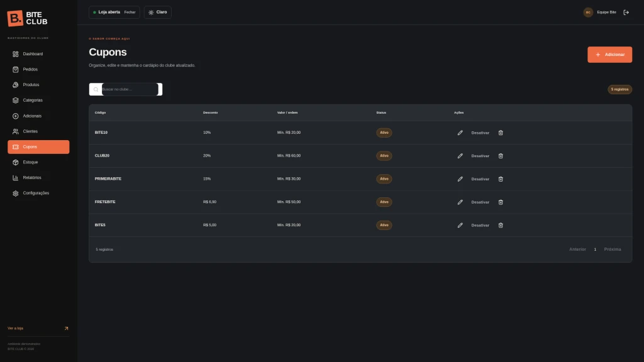Viewport: 644px width, 362px height.
Task: Edit the BITE10 coupon with pencil icon
Action: (x=460, y=133)
